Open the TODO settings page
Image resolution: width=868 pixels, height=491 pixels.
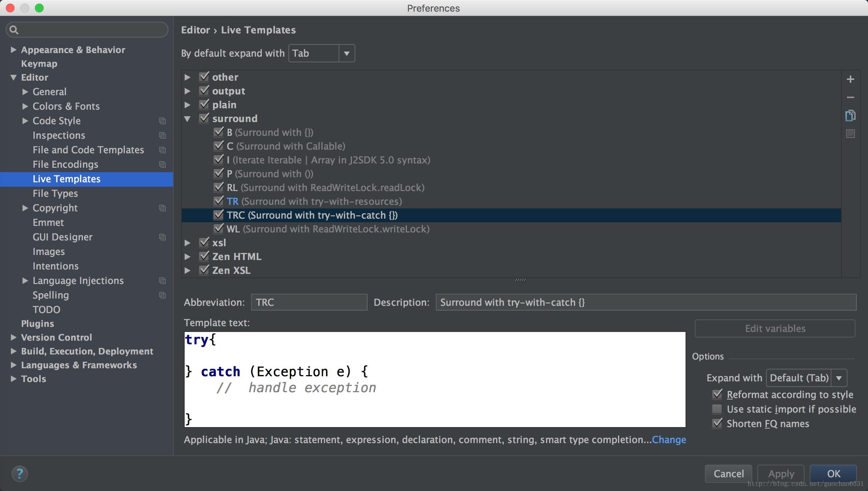tap(47, 310)
